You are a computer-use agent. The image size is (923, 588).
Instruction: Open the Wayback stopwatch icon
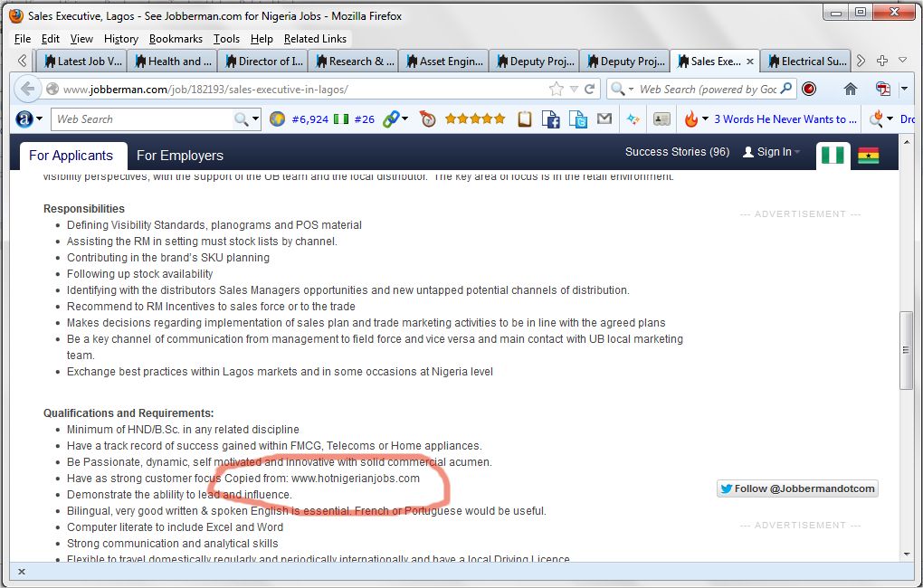(427, 119)
